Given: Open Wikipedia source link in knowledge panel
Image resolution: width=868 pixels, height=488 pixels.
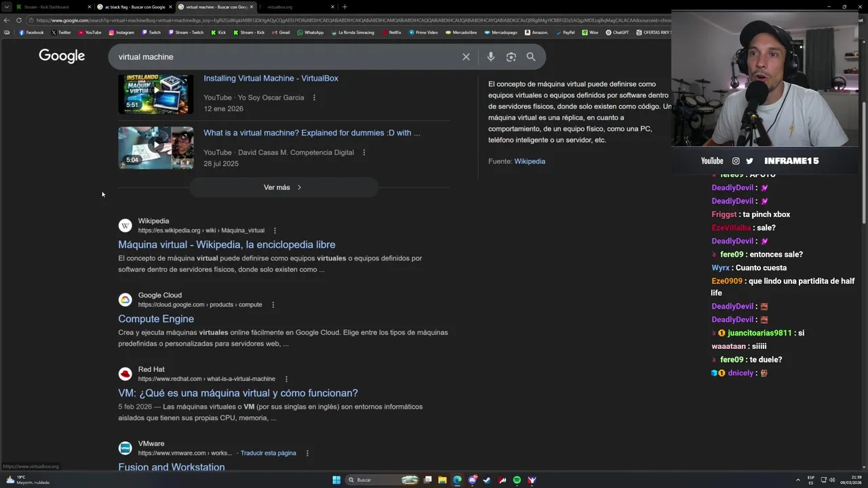Looking at the screenshot, I should click(530, 161).
